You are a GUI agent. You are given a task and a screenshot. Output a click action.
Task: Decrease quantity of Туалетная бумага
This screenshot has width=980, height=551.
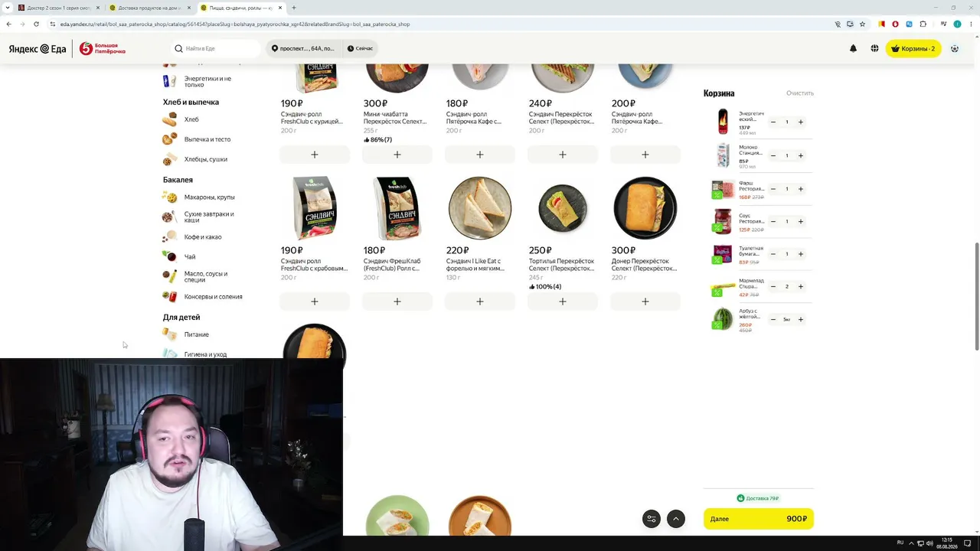(x=773, y=254)
